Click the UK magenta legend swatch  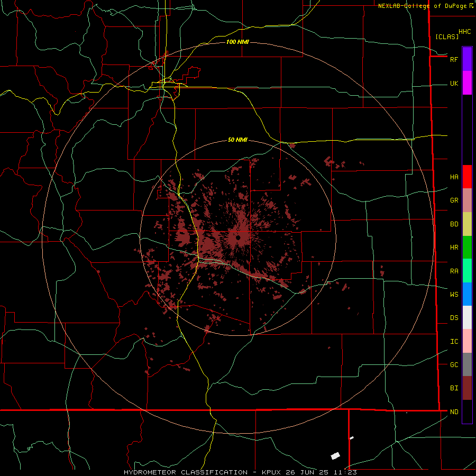coord(467,83)
